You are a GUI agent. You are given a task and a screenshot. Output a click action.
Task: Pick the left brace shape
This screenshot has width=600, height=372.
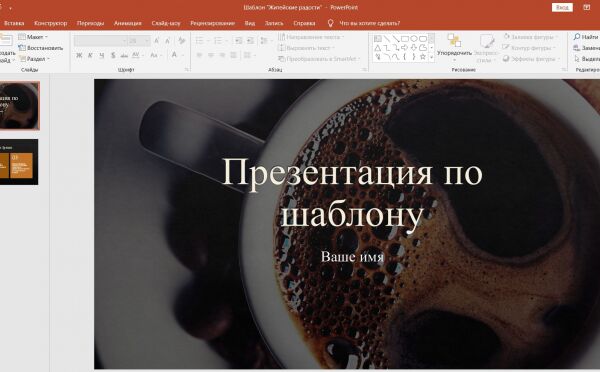tap(405, 57)
